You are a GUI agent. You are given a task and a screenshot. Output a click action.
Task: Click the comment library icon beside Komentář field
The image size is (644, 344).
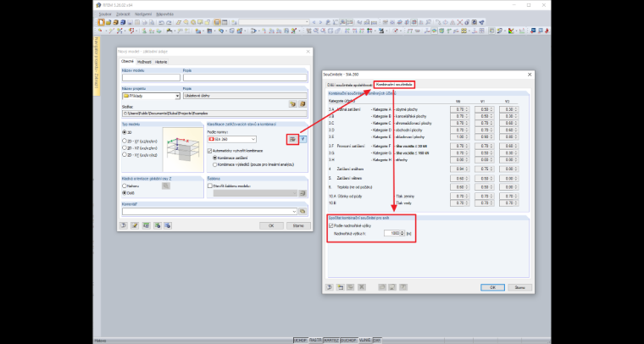[x=303, y=211]
